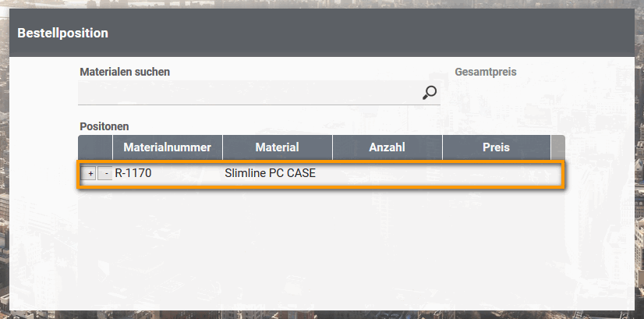The width and height of the screenshot is (644, 319).
Task: Click the magnifier search icon
Action: [x=430, y=93]
